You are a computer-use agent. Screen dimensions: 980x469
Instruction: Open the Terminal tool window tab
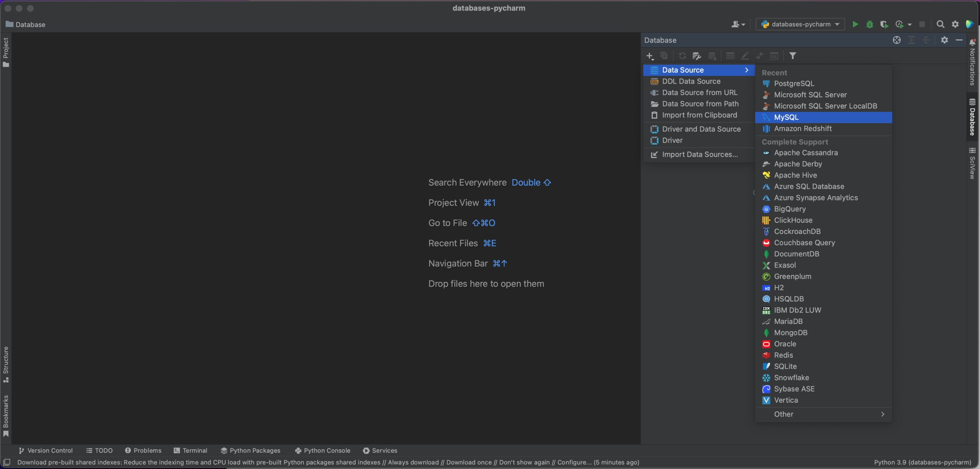(x=190, y=450)
